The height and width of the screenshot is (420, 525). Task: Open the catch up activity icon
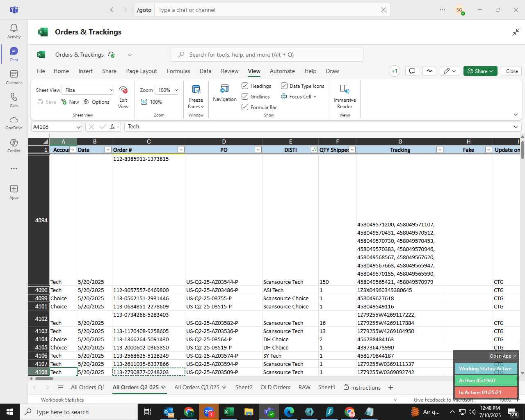tap(429, 71)
